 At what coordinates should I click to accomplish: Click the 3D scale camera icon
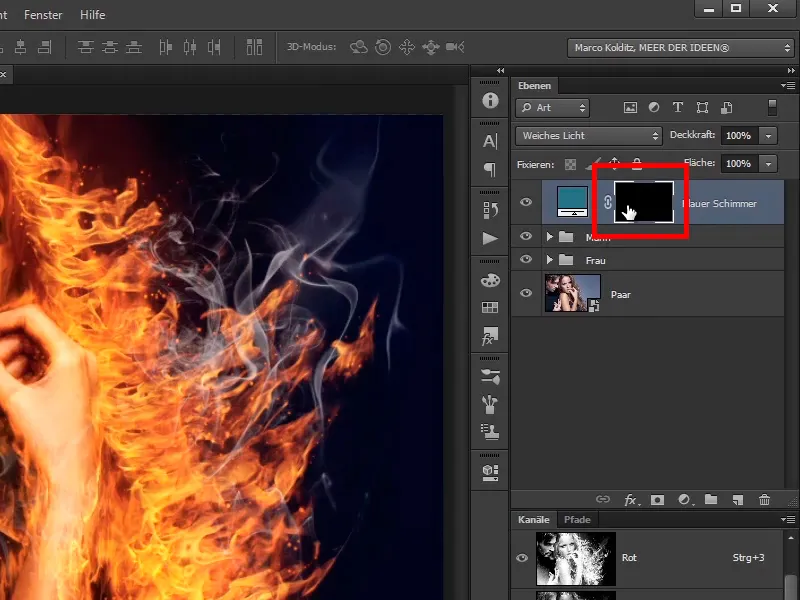click(x=455, y=47)
